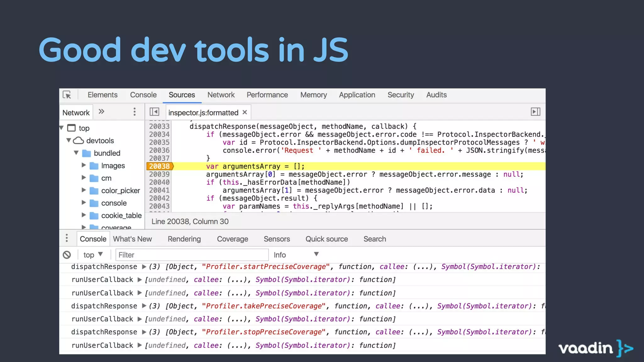Screen dimensions: 644x362
Task: Click the inspect element cursor icon
Action: coord(67,95)
